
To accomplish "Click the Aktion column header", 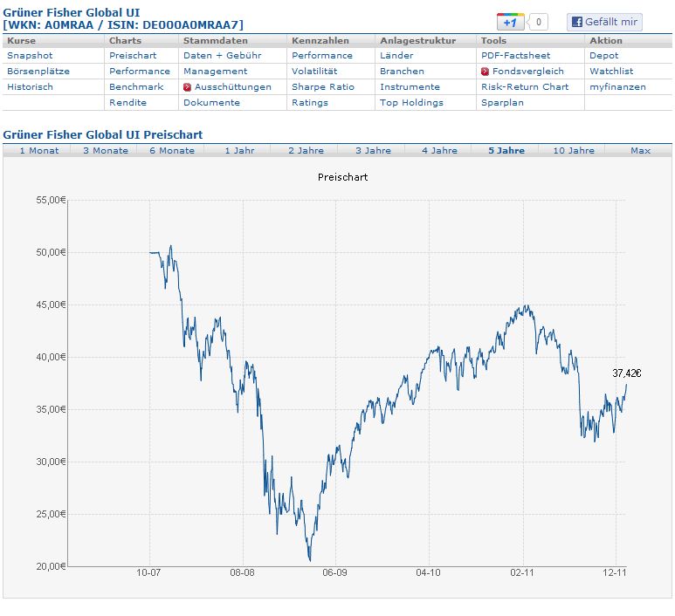I will tap(606, 40).
